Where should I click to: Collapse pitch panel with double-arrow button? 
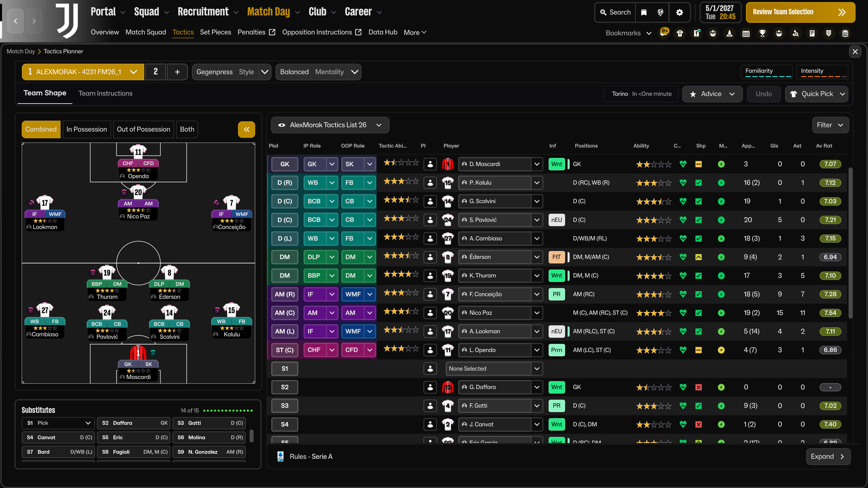click(x=246, y=129)
